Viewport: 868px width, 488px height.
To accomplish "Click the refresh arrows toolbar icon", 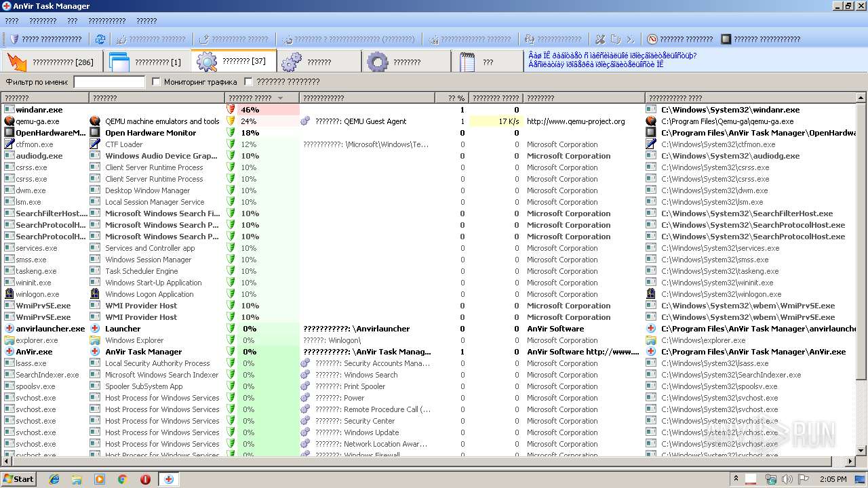I will tap(100, 39).
